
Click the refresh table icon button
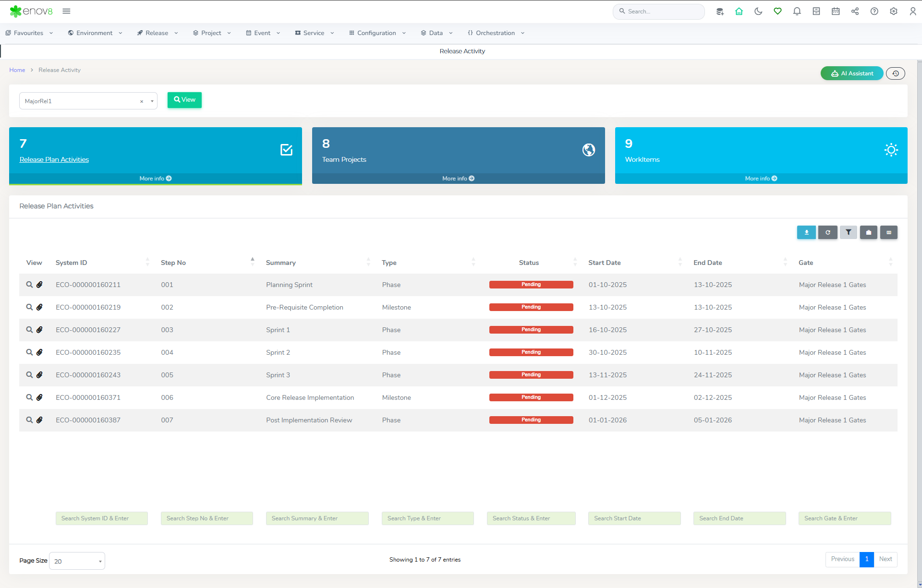click(827, 232)
